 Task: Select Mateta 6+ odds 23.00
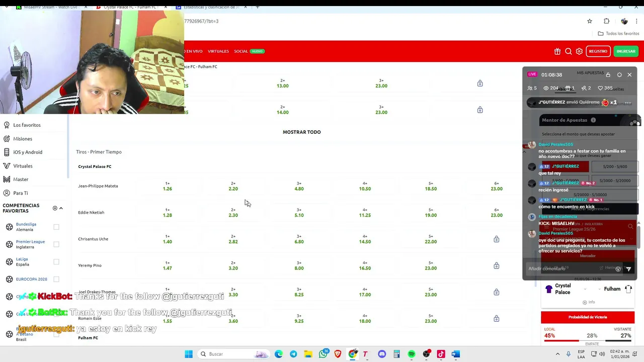click(497, 186)
